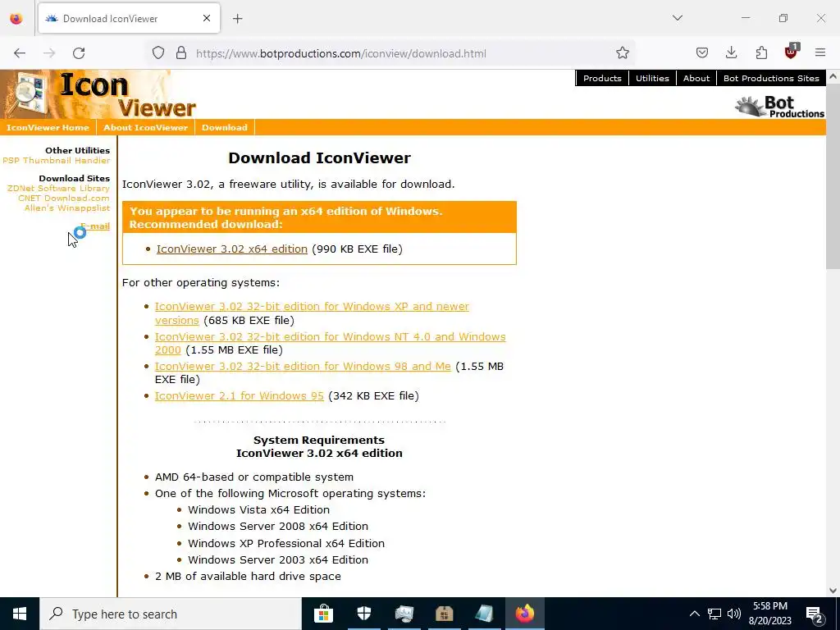
Task: Close the Download IconViewer tab
Action: [x=207, y=18]
